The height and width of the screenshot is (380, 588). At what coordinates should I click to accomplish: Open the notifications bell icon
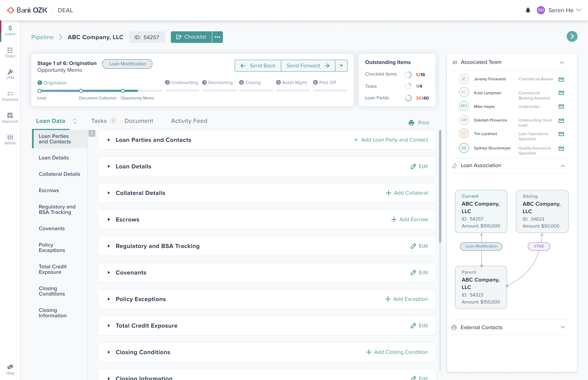pyautogui.click(x=528, y=10)
